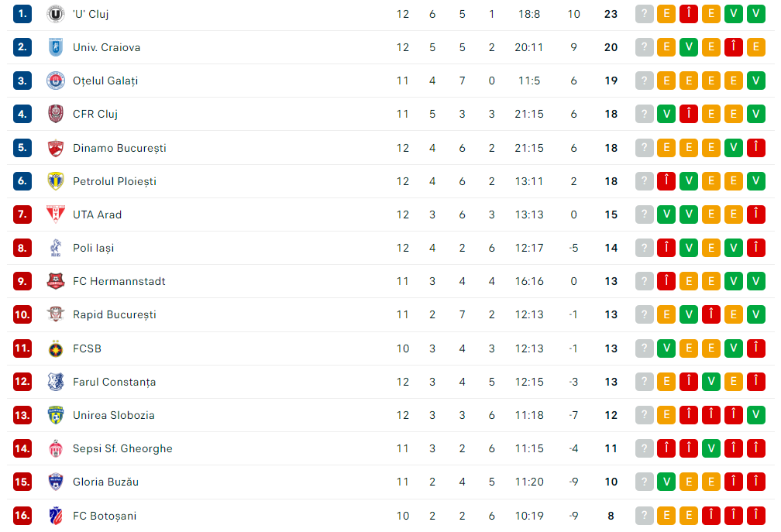Click Oțelul Galați's green V form badge

(756, 81)
